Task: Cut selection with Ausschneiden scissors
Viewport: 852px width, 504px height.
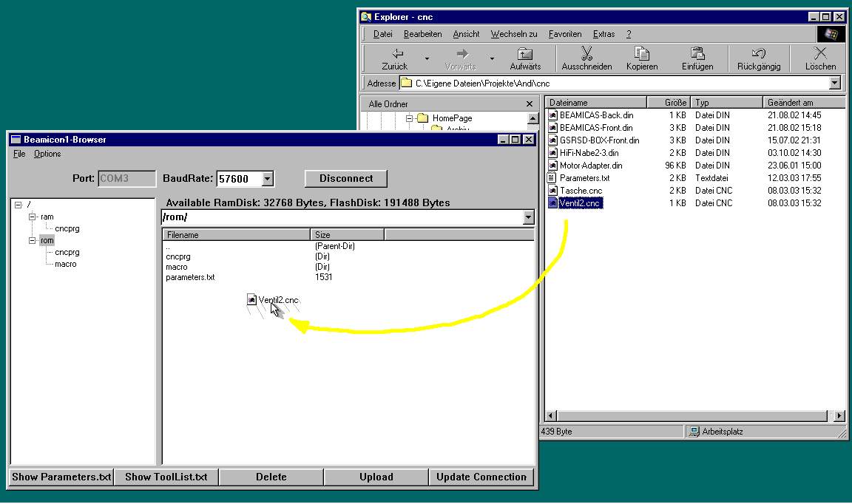Action: tap(586, 53)
